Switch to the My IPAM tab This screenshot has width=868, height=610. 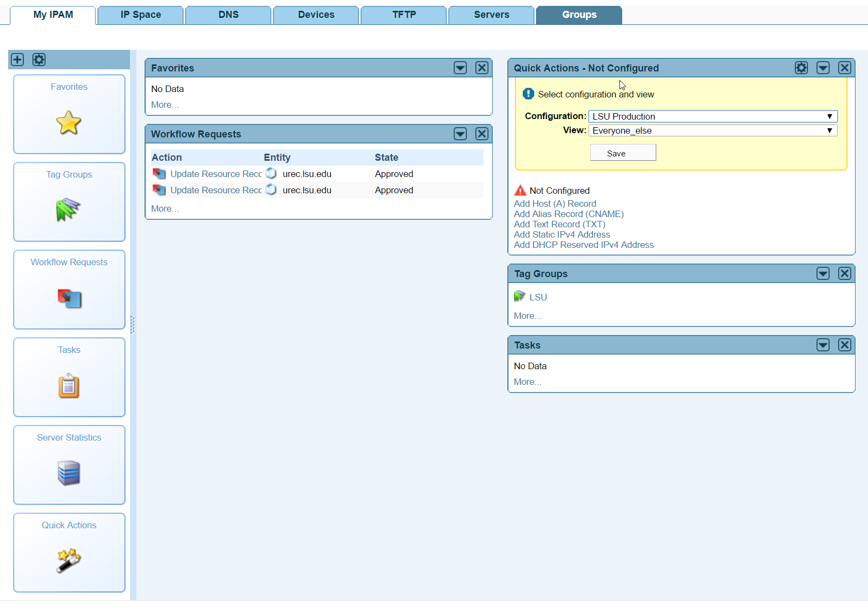click(x=53, y=15)
